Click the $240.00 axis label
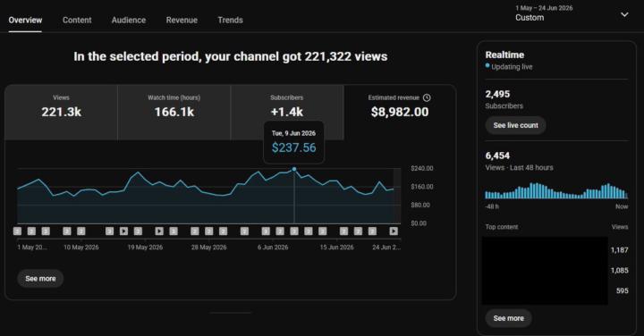Viewport: 644px width, 336px height. [x=422, y=168]
